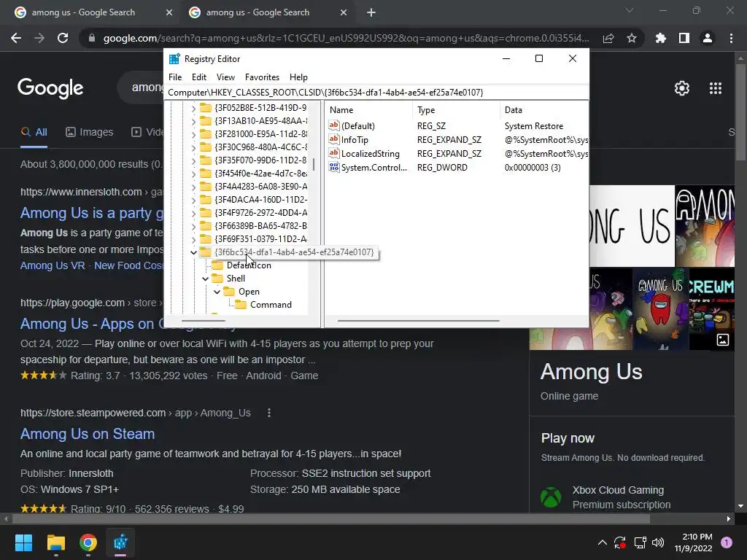Click the Registry Editor title bar icon
This screenshot has height=560, width=747.
tap(174, 59)
